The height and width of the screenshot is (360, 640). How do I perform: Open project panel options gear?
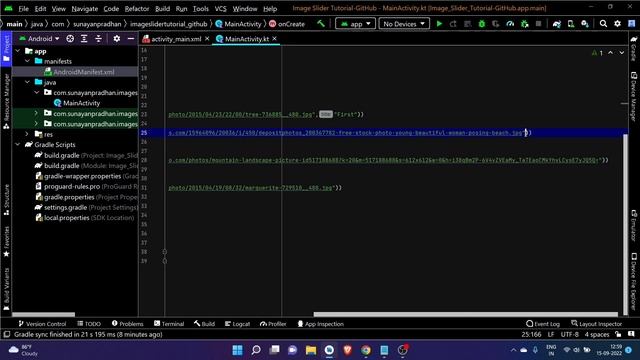[x=117, y=38]
